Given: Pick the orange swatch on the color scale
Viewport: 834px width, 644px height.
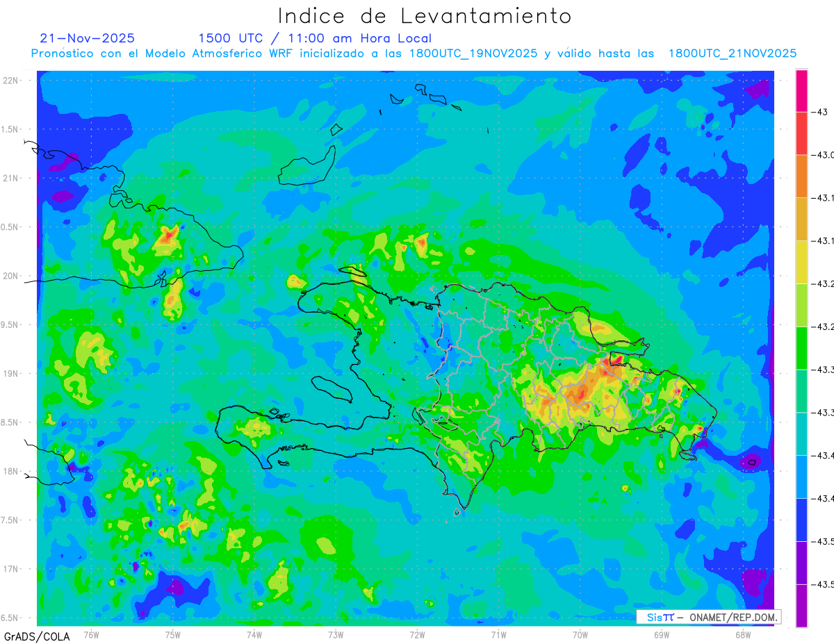Looking at the screenshot, I should 801,176.
